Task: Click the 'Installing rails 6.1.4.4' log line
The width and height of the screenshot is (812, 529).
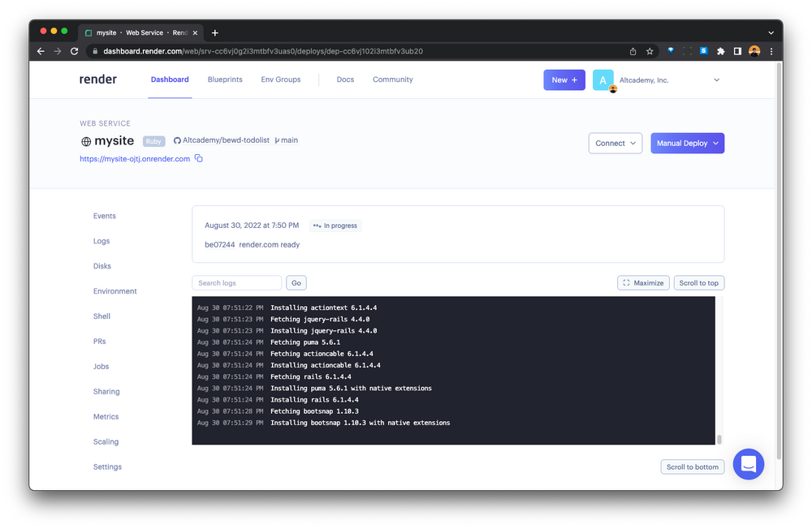Action: tap(314, 400)
